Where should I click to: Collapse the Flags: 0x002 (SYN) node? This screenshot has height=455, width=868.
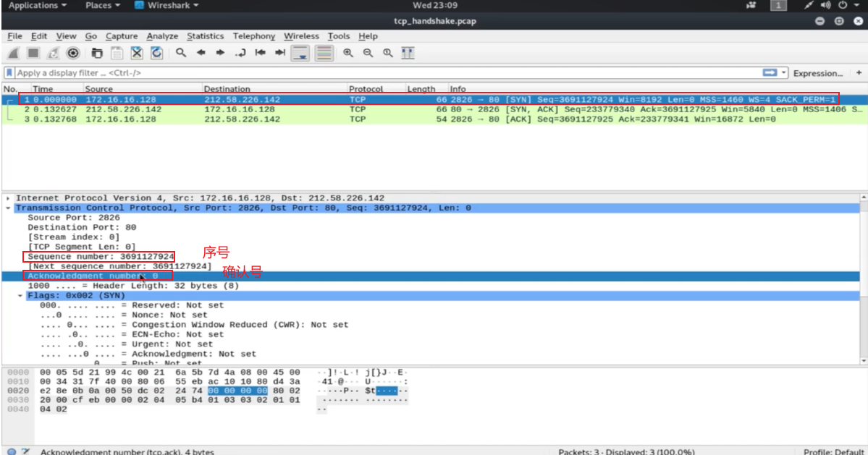20,296
